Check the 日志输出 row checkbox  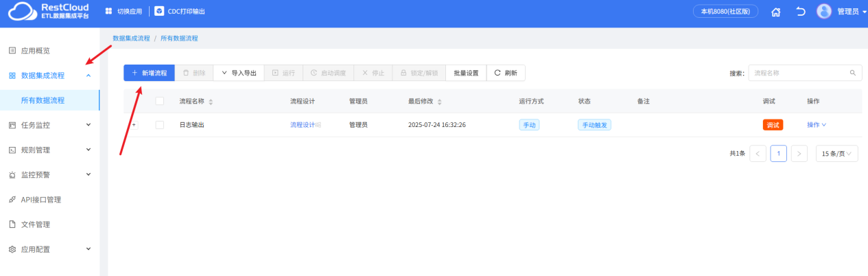tap(160, 125)
